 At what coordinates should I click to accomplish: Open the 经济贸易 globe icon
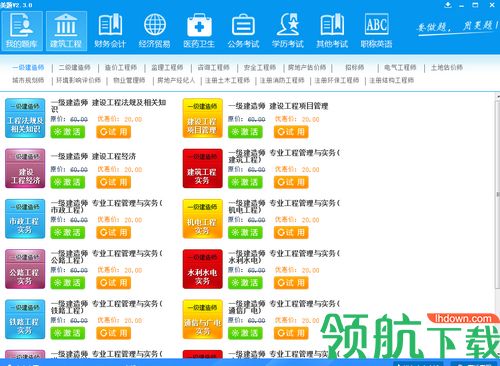tap(155, 31)
